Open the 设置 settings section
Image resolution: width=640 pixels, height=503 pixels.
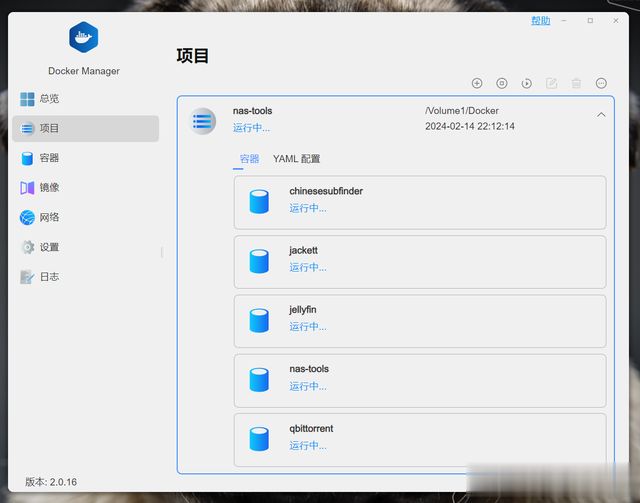click(x=85, y=247)
